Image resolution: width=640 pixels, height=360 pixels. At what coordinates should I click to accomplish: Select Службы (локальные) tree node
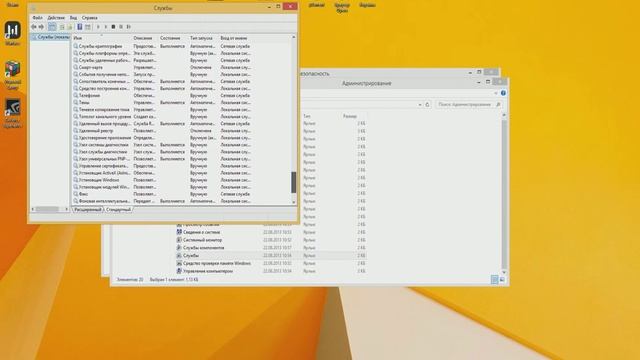tap(50, 37)
